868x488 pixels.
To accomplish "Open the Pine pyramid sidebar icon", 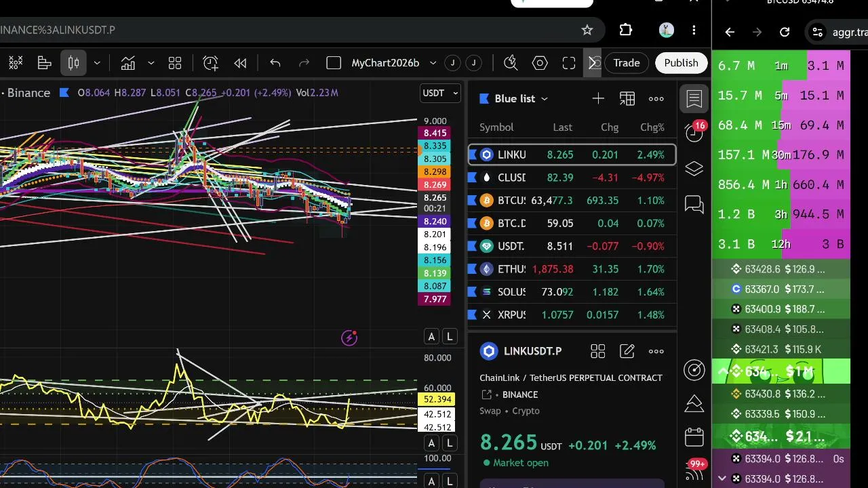I will (694, 403).
